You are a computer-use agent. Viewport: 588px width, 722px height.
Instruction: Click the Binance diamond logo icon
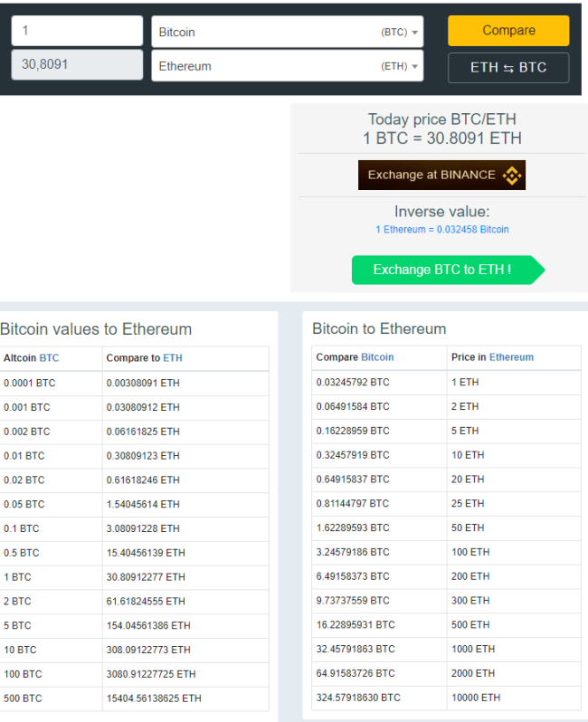[x=512, y=176]
